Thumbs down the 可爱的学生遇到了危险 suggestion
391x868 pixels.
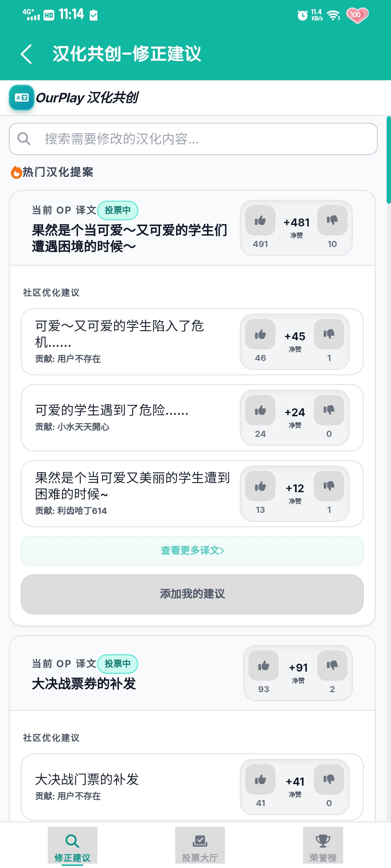[x=329, y=410]
